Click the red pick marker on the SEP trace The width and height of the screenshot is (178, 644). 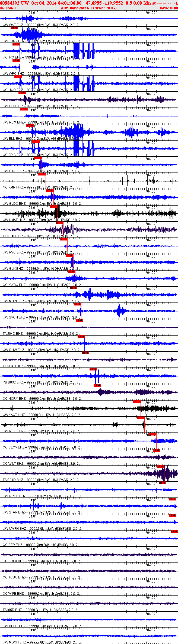click(174, 531)
